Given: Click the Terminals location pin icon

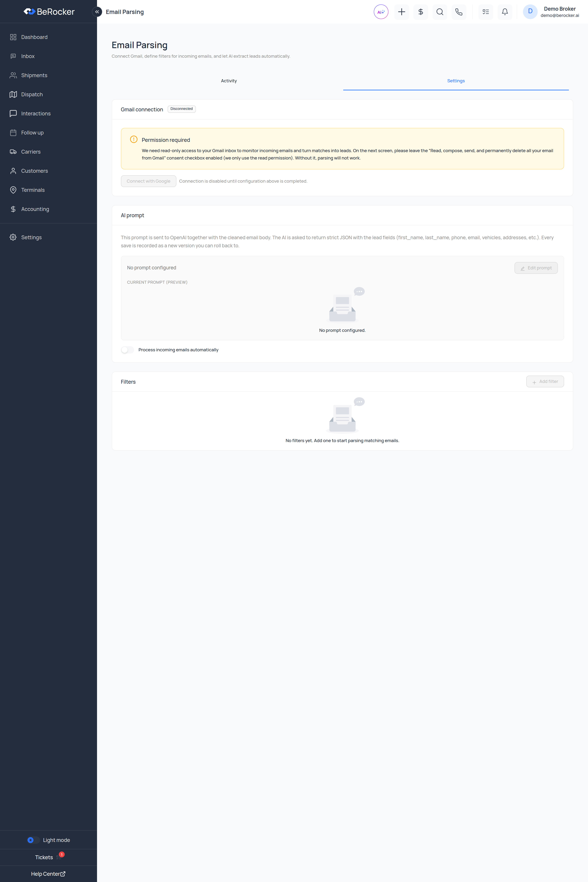Looking at the screenshot, I should coord(13,190).
